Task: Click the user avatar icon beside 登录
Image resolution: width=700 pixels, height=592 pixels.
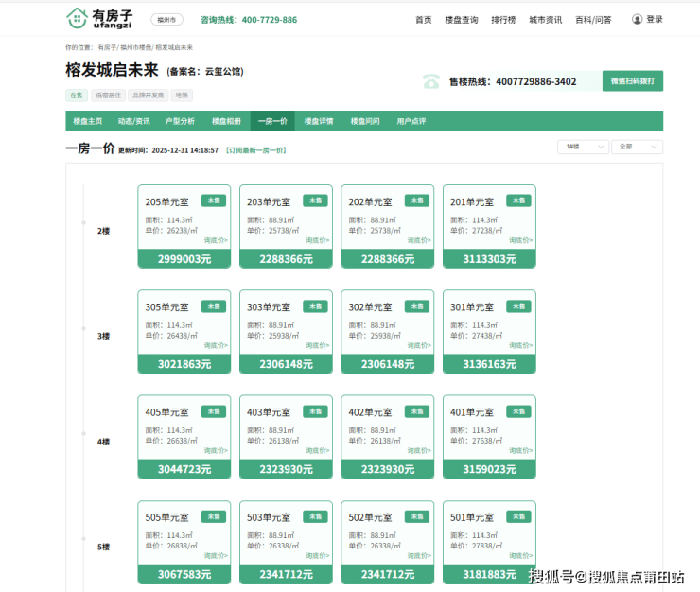Action: tap(637, 19)
